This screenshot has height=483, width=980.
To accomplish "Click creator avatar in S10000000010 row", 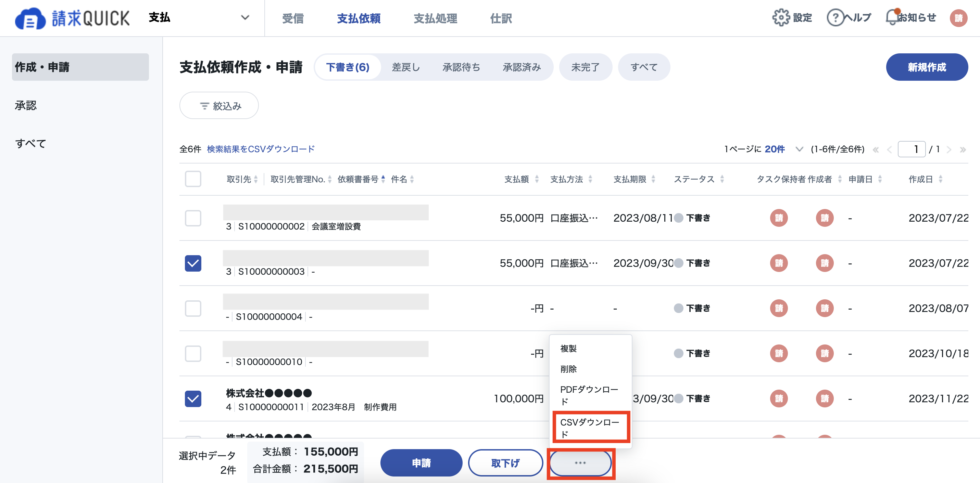I will pos(825,353).
